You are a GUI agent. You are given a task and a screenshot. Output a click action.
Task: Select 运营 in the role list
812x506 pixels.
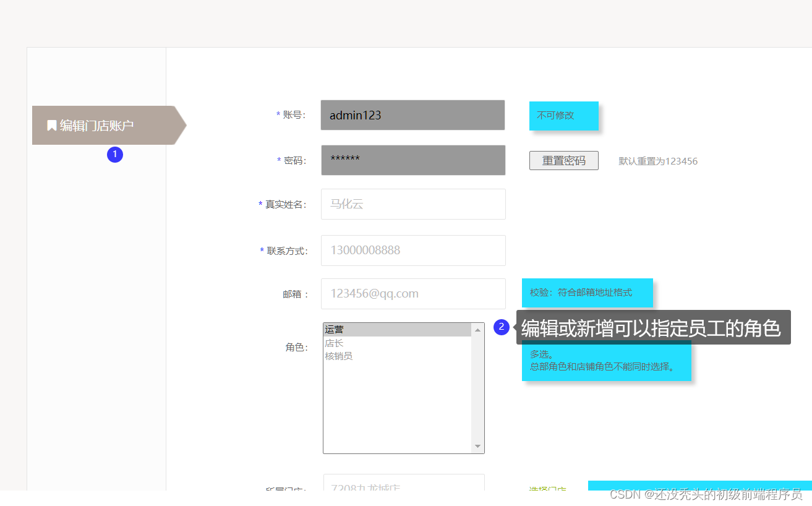(x=398, y=330)
